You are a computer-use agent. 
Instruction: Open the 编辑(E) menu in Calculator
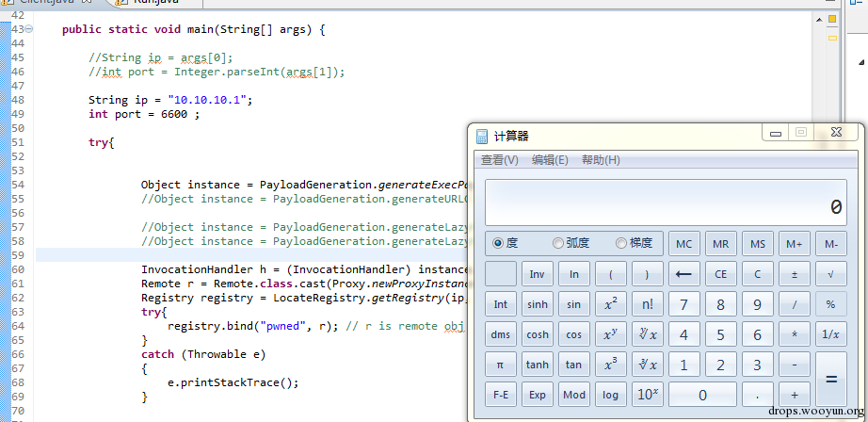[550, 160]
